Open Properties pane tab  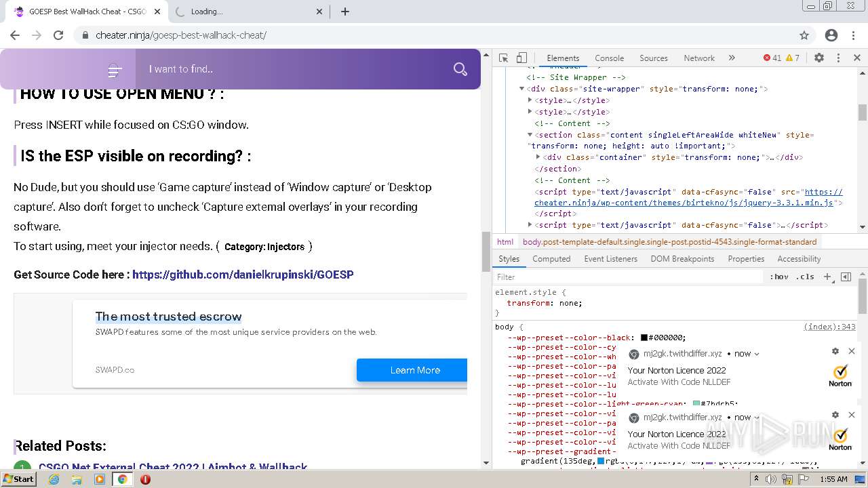tap(746, 259)
